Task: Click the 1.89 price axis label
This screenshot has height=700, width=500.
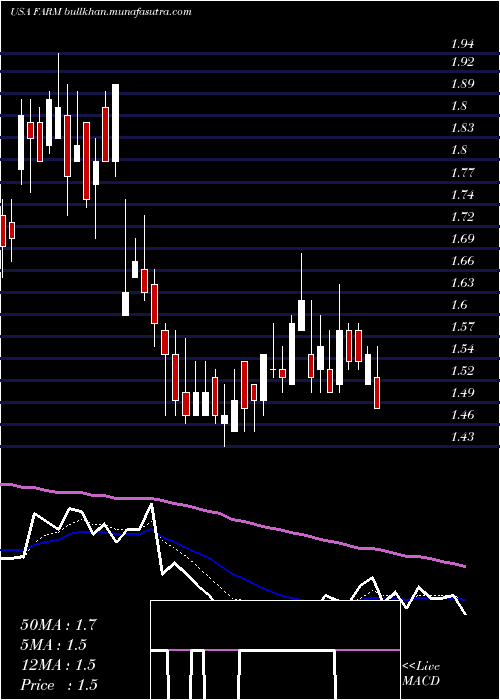Action: tap(462, 84)
